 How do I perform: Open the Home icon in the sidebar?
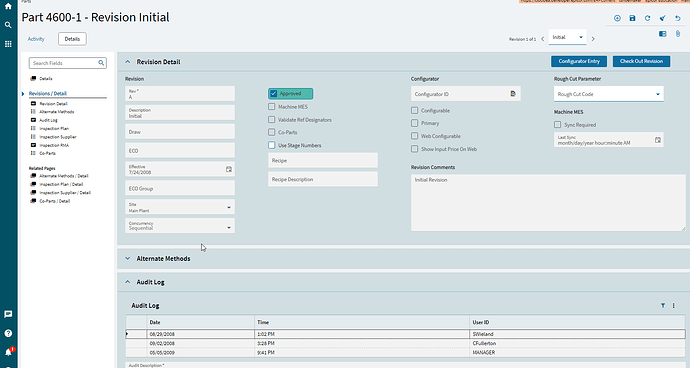8,6
